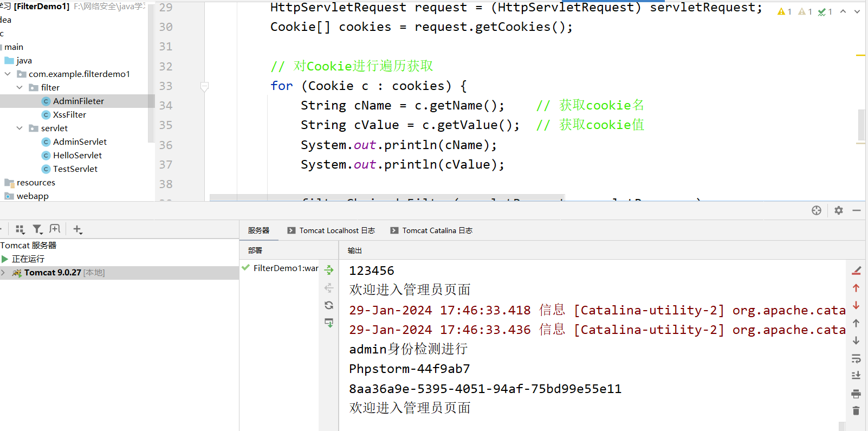
Task: Open the Services panel gear settings
Action: click(x=839, y=210)
